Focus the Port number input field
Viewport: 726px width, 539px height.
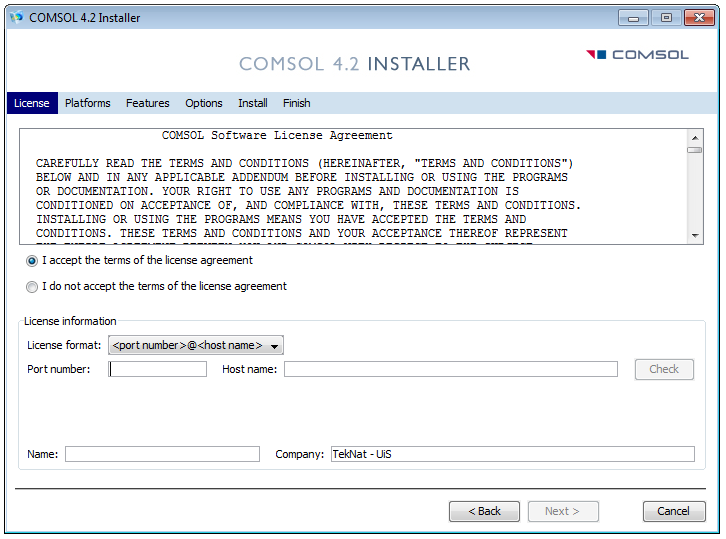click(x=157, y=369)
